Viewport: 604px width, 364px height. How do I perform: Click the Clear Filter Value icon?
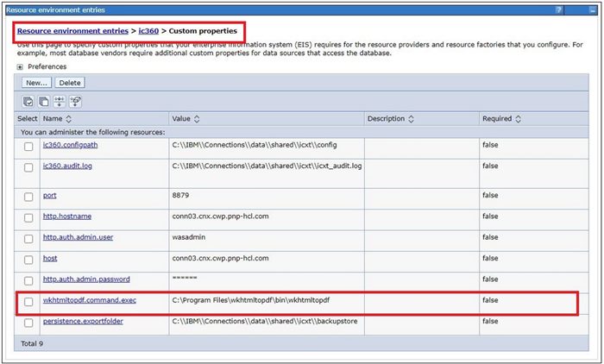[75, 102]
